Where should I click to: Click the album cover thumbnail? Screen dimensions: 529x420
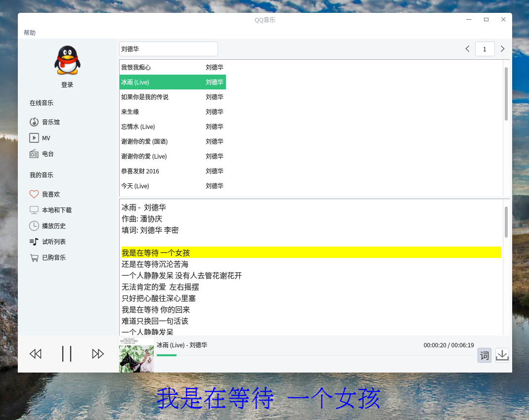(136, 355)
